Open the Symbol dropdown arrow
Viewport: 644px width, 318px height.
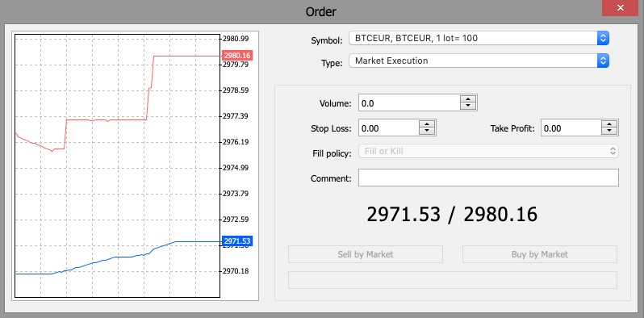[x=603, y=38]
